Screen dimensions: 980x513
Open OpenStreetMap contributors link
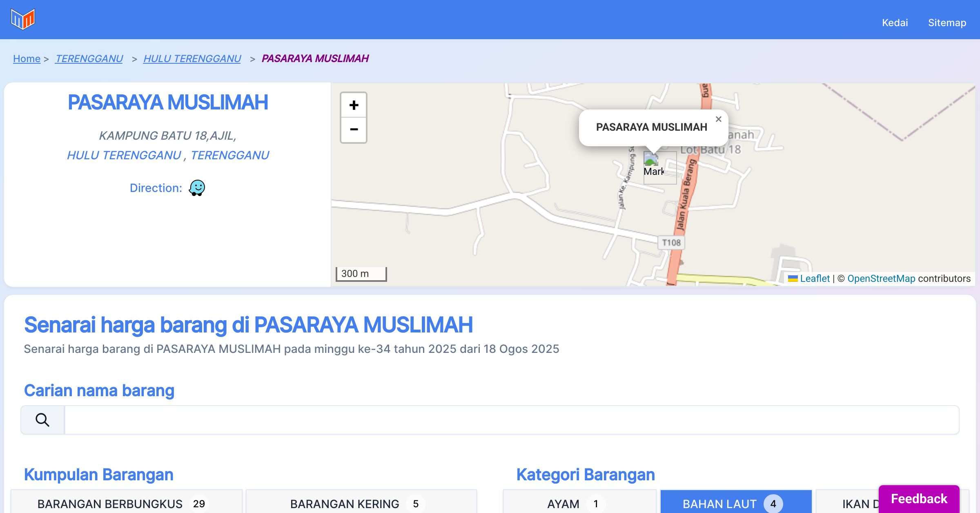click(881, 279)
